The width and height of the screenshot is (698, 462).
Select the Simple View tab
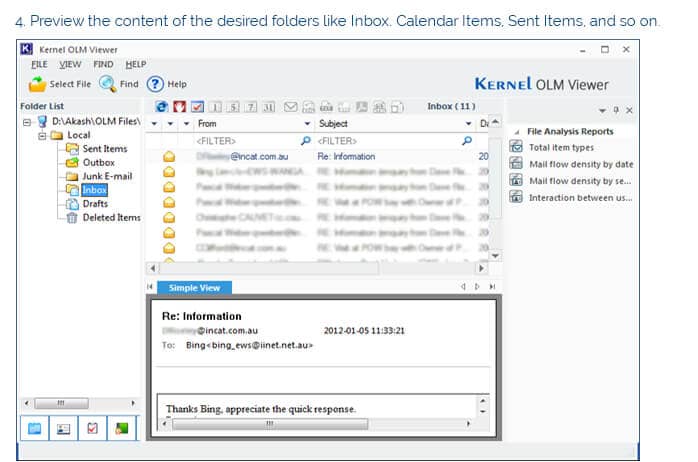point(194,288)
